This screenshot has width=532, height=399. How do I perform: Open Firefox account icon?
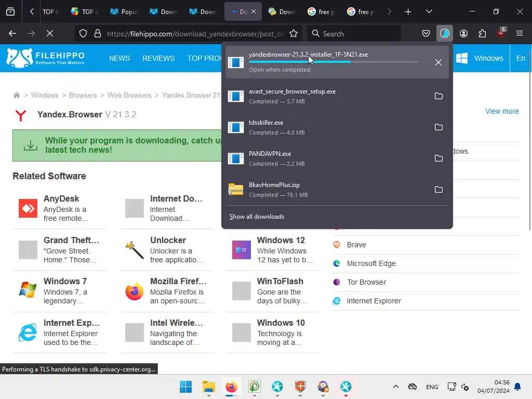point(463,33)
